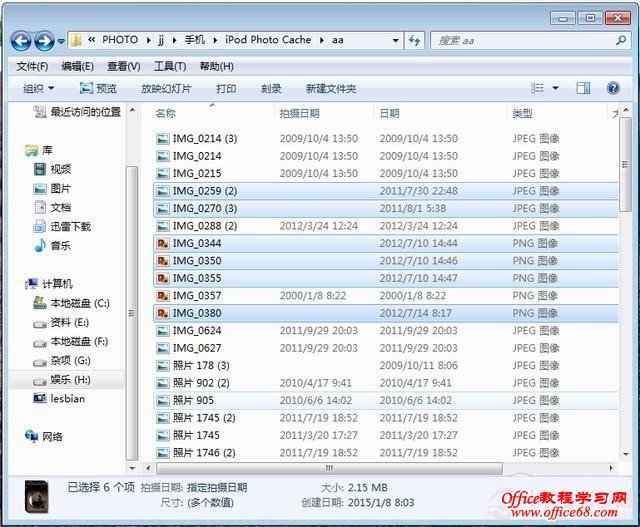Viewport: 640px width, 527px height.
Task: Click the PNG icon of IMG_0357
Action: click(x=163, y=296)
